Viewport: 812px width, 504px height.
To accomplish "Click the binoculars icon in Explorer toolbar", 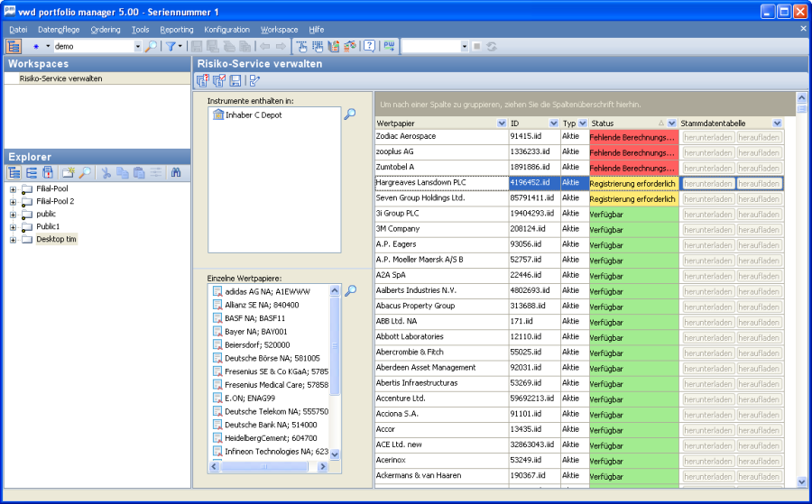I will tap(176, 172).
